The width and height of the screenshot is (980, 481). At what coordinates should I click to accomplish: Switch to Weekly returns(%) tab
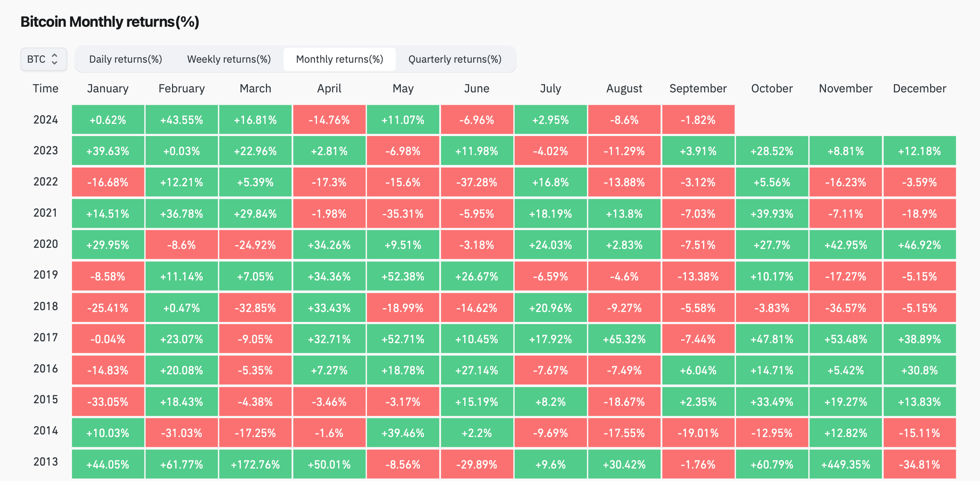point(228,59)
